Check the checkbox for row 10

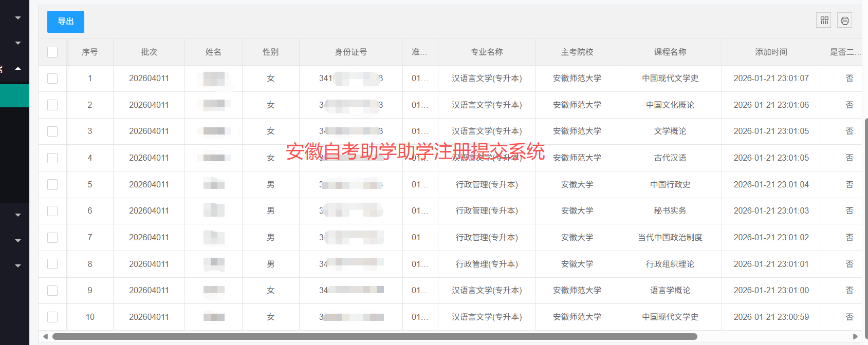tap(52, 317)
